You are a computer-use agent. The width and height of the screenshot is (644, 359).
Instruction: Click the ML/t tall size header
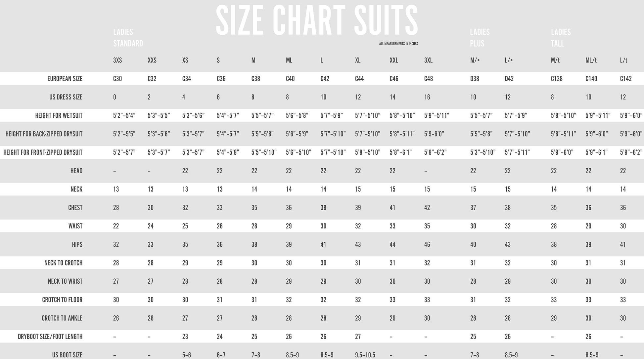click(x=591, y=60)
